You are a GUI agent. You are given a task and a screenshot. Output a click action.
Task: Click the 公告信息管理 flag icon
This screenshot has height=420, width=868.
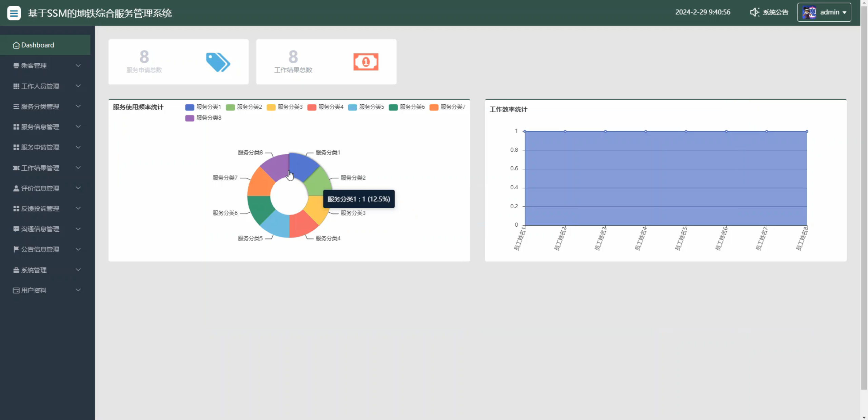[16, 249]
